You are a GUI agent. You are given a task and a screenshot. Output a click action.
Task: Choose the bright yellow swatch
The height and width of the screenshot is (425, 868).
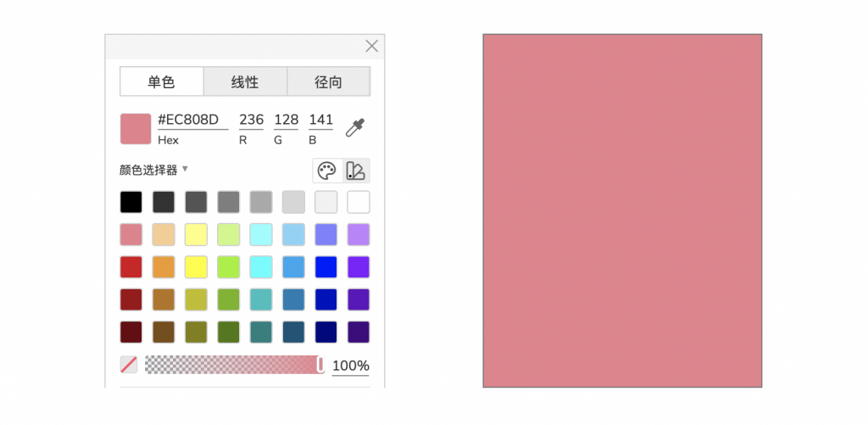pyautogui.click(x=196, y=267)
